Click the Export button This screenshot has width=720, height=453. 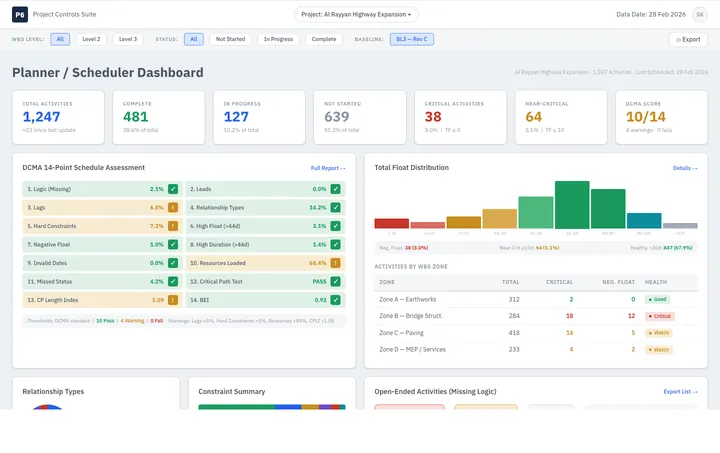click(688, 39)
